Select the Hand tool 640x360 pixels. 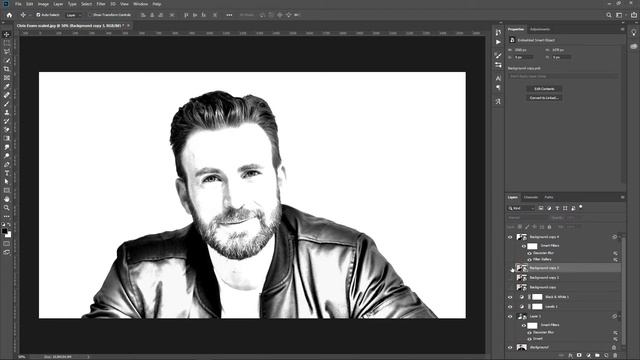tap(7, 199)
